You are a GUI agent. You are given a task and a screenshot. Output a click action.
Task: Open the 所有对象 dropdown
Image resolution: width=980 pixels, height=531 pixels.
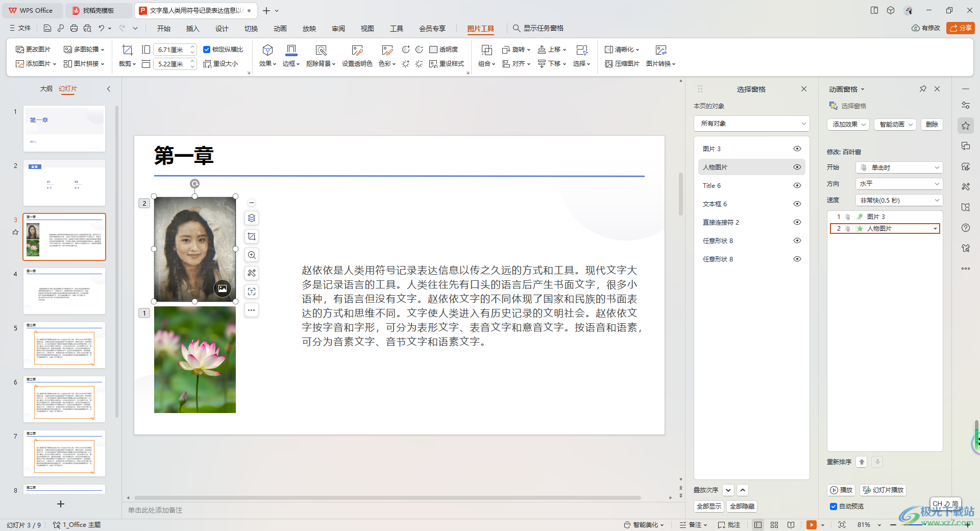pyautogui.click(x=751, y=124)
